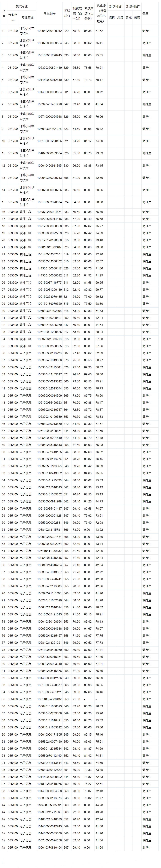Select candidate number 106990371116390
This screenshot has width=161, height=868.
click(x=49, y=593)
